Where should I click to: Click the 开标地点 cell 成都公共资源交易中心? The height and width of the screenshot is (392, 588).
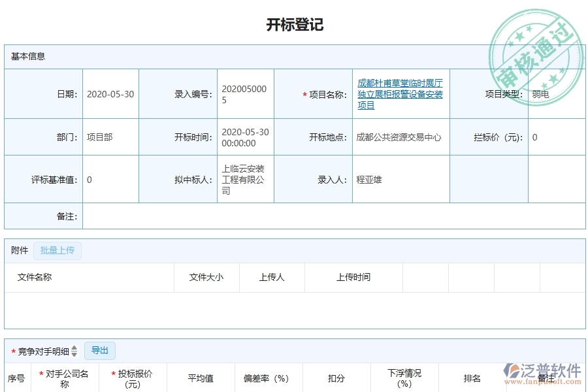(x=400, y=137)
